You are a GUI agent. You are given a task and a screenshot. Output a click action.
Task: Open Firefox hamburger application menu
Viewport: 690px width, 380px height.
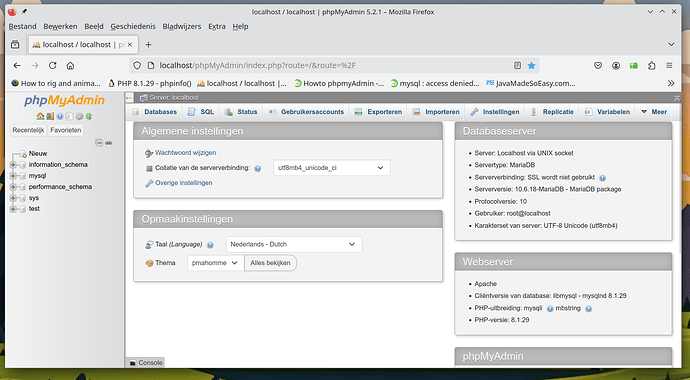[x=669, y=66]
